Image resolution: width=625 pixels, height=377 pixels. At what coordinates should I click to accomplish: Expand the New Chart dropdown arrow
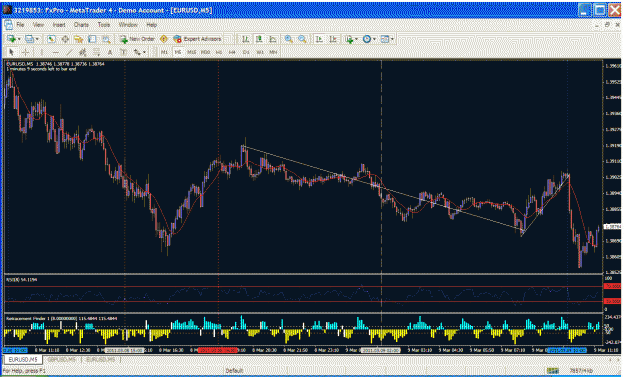point(19,39)
